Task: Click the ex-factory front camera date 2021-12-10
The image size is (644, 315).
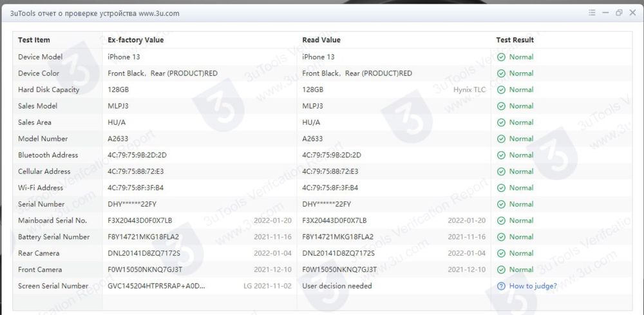Action: [x=272, y=270]
